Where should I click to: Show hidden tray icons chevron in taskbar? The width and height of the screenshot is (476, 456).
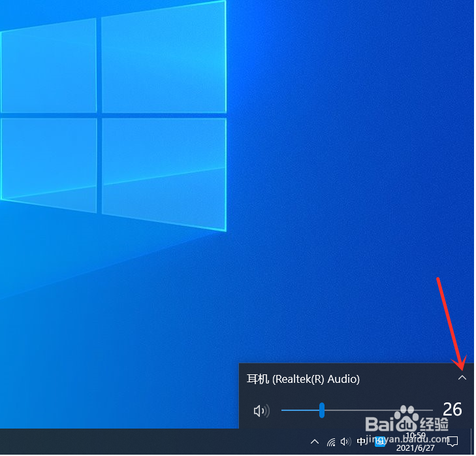point(316,443)
